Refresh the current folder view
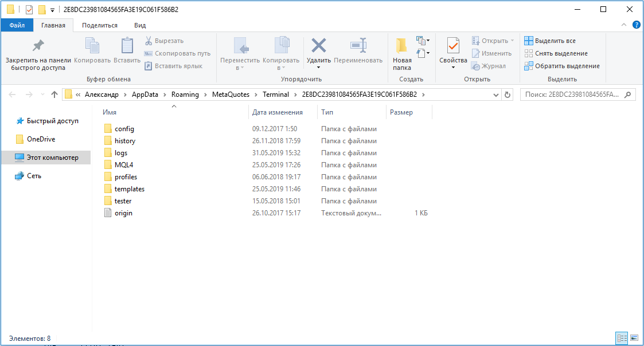Viewport: 644px width, 346px height. pyautogui.click(x=508, y=95)
